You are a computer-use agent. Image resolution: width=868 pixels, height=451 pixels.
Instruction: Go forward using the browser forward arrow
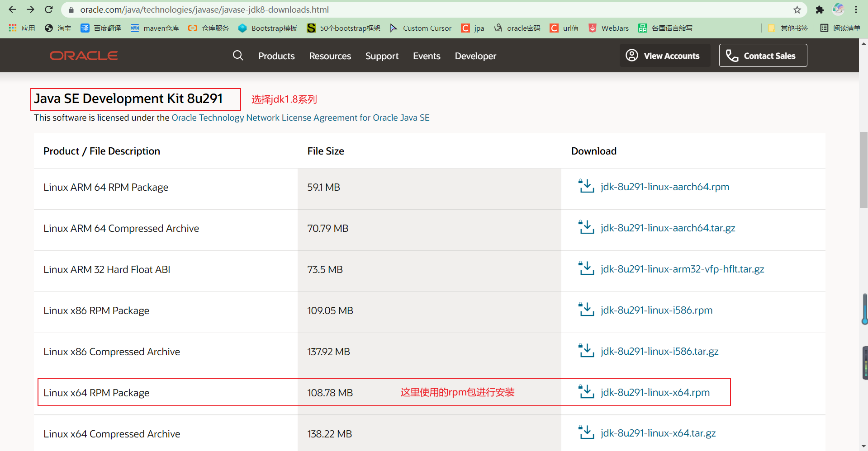pyautogui.click(x=30, y=9)
